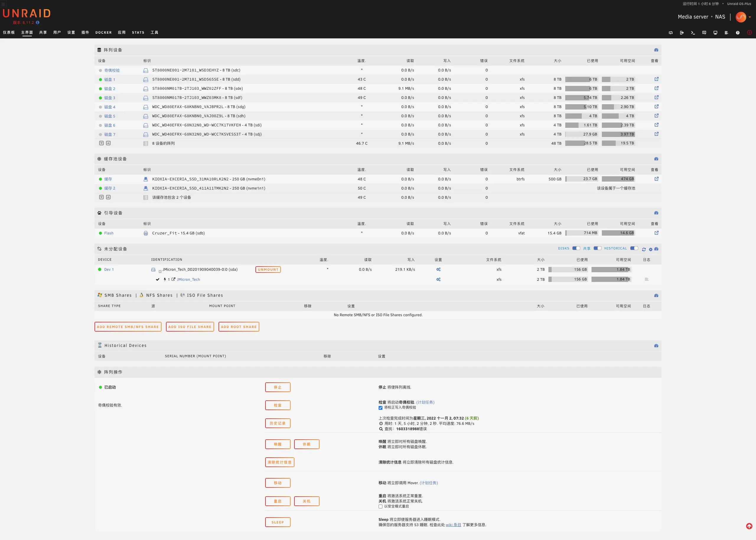Screen dimensions: 756x540
Task: Click the help icon in the top toolbar
Action: [737, 32]
